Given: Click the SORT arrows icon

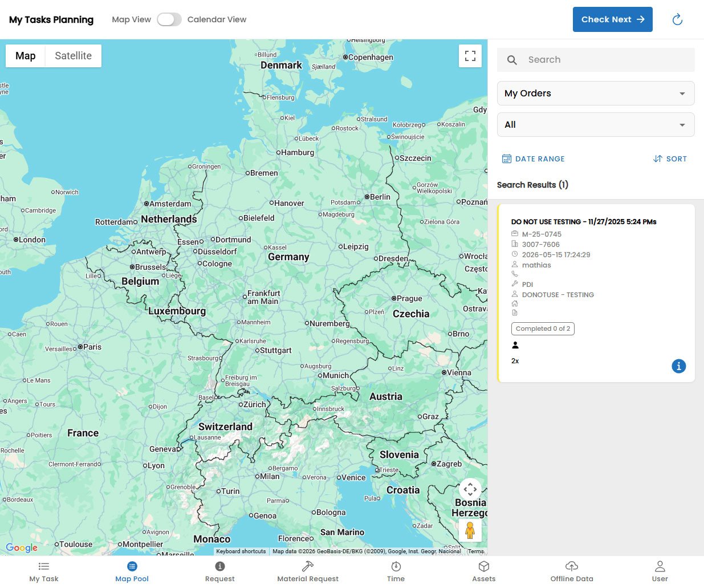Looking at the screenshot, I should (x=657, y=159).
